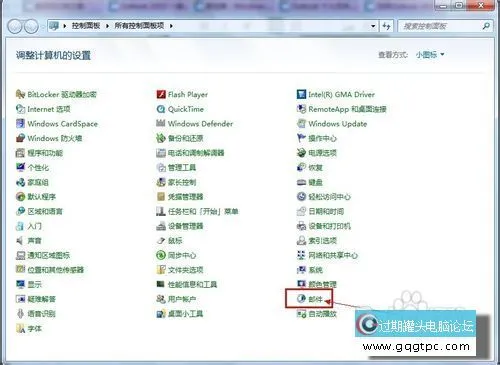
Task: Open Internet 选项 item
Action: (43, 109)
